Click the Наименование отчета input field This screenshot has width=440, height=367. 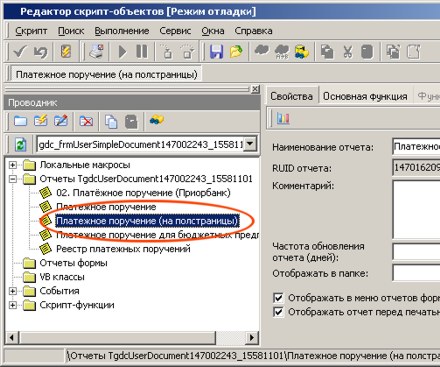[416, 147]
